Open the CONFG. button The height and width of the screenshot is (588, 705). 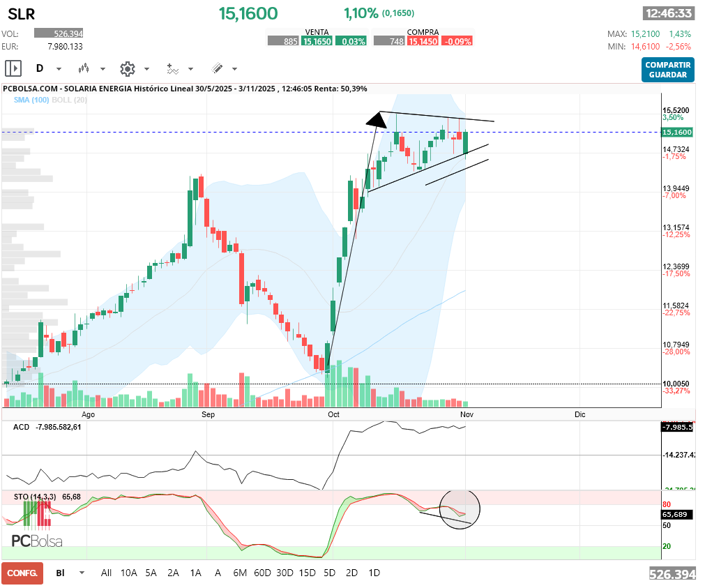click(22, 573)
